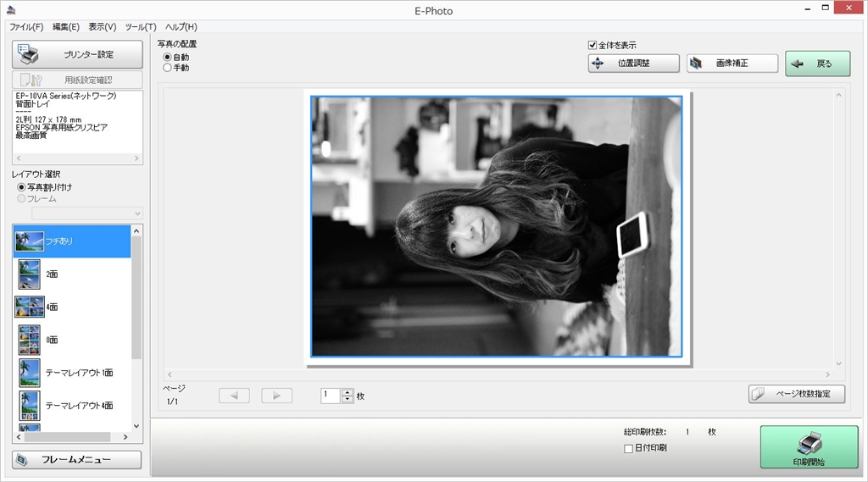Toggle the 日付印刷 date print checkbox
This screenshot has height=482, width=868.
click(628, 448)
